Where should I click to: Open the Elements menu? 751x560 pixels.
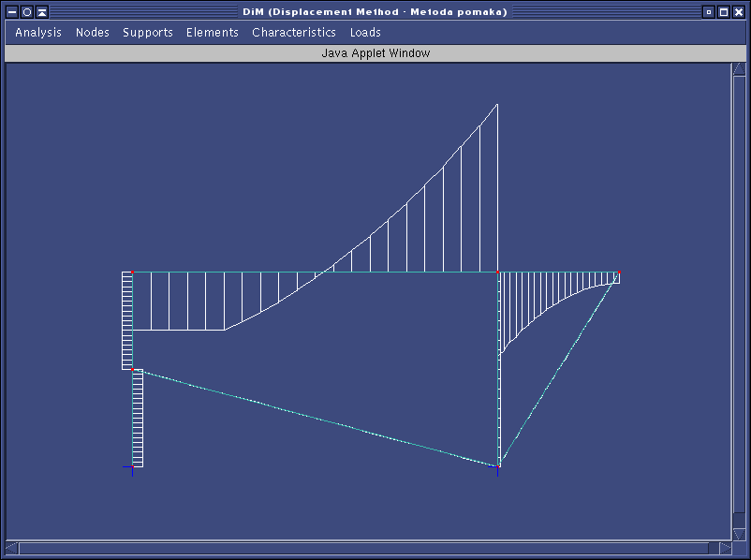213,33
